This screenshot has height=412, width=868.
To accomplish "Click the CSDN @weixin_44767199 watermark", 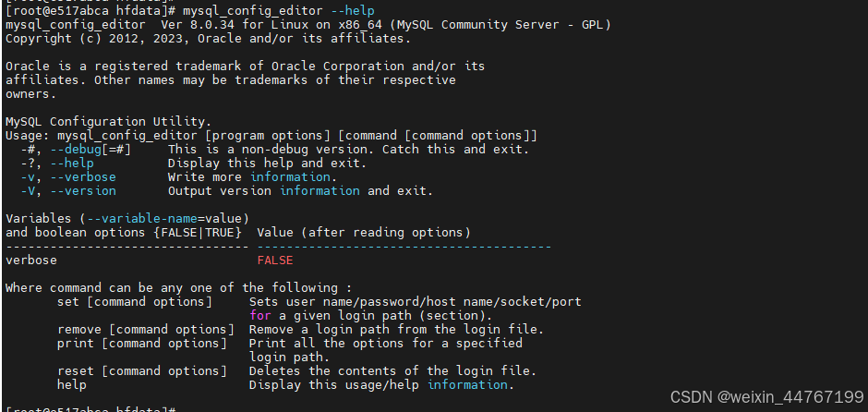I will 766,396.
